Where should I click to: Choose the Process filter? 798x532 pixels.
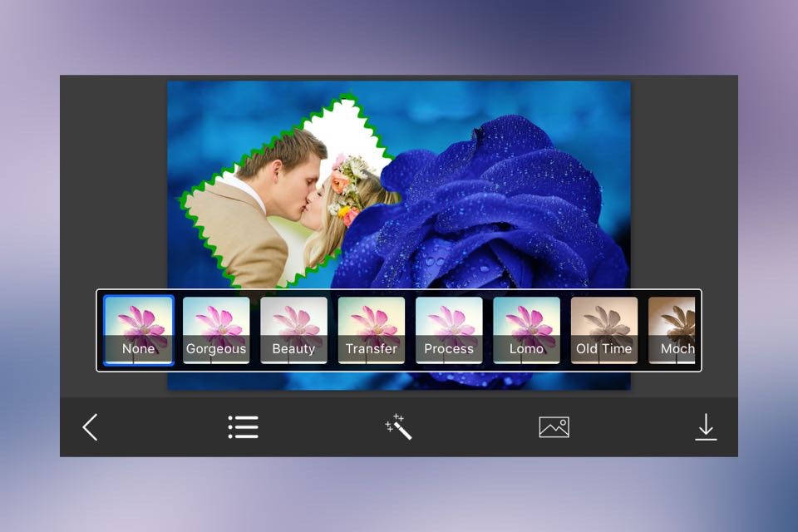point(449,330)
